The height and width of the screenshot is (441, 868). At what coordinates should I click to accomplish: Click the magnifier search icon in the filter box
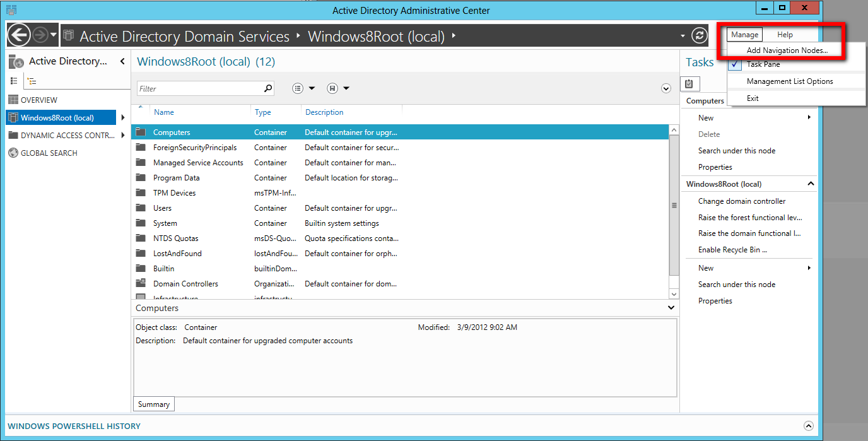point(268,89)
